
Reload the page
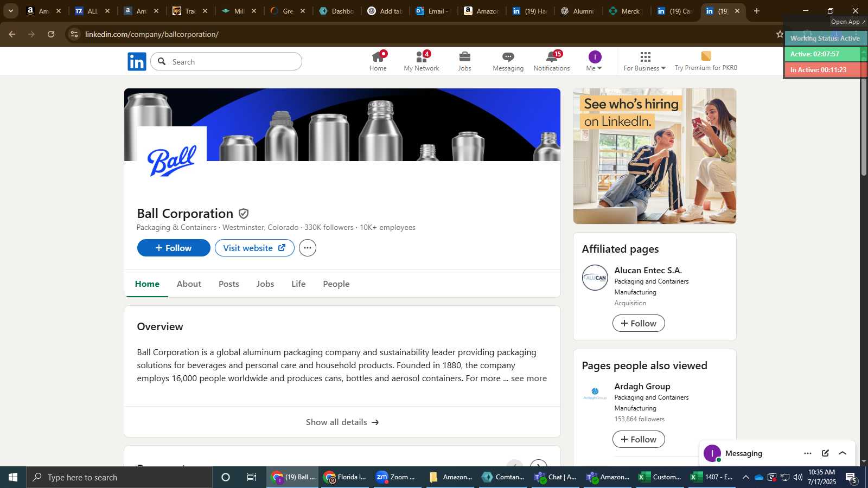coord(51,34)
